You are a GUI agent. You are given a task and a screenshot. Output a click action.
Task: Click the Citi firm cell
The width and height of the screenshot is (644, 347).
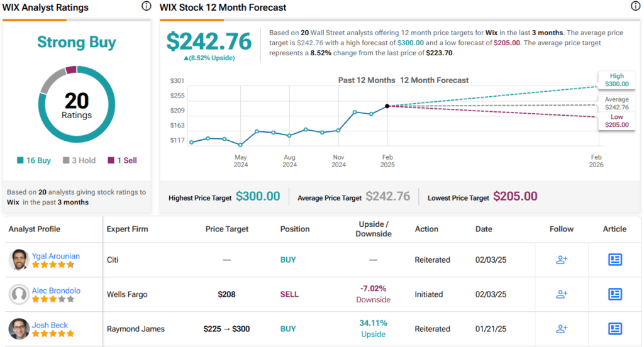click(113, 260)
